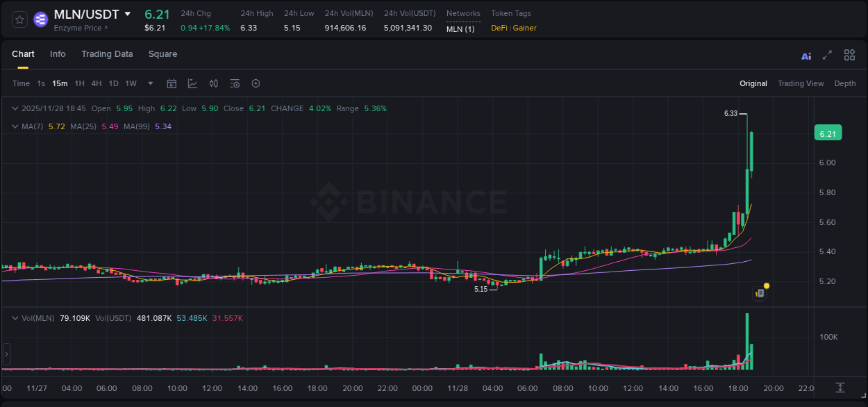Viewport: 868px width, 407px height.
Task: Collapse the Vol indicator panel
Action: (x=15, y=317)
